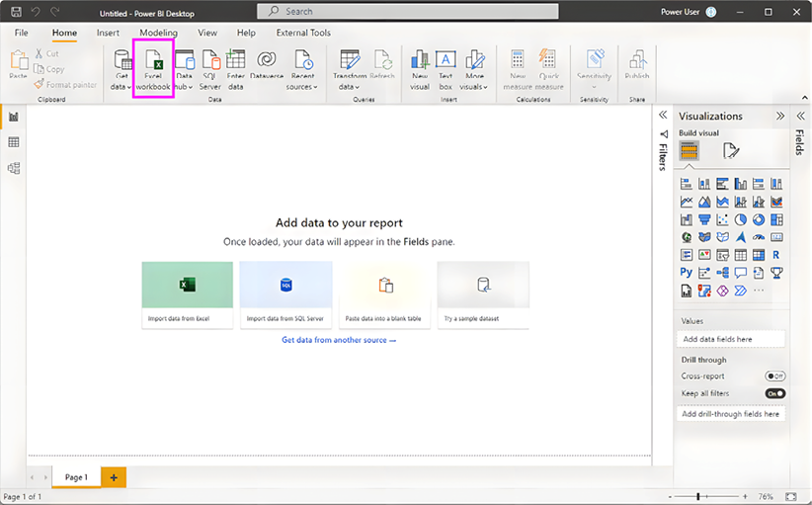This screenshot has width=812, height=505.
Task: Open the Modeling ribbon tab
Action: click(158, 33)
